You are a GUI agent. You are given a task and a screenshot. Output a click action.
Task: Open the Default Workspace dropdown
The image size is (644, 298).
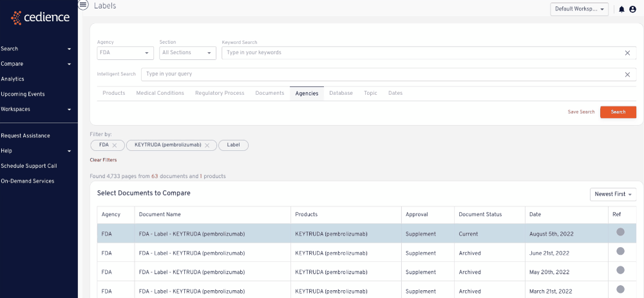[x=579, y=9]
